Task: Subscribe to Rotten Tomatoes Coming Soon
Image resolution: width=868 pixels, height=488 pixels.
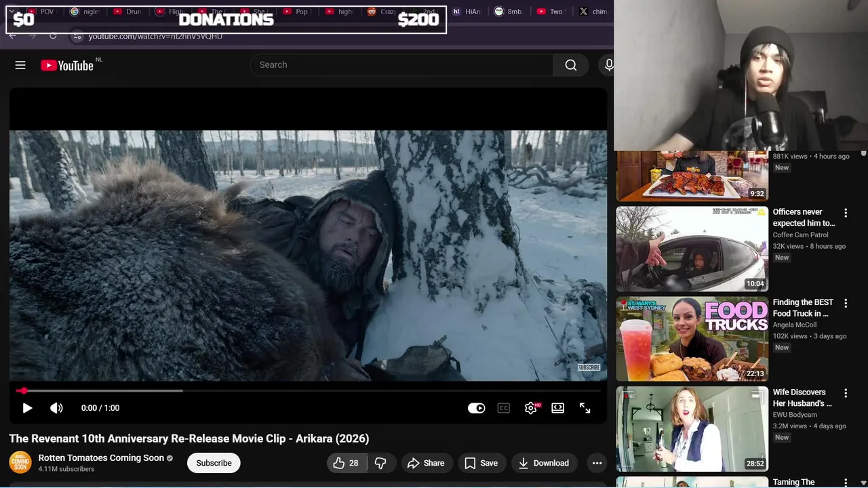Action: (214, 463)
